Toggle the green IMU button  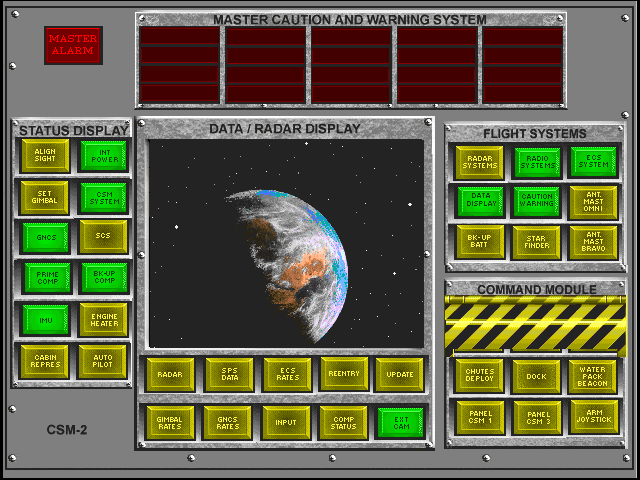point(45,319)
